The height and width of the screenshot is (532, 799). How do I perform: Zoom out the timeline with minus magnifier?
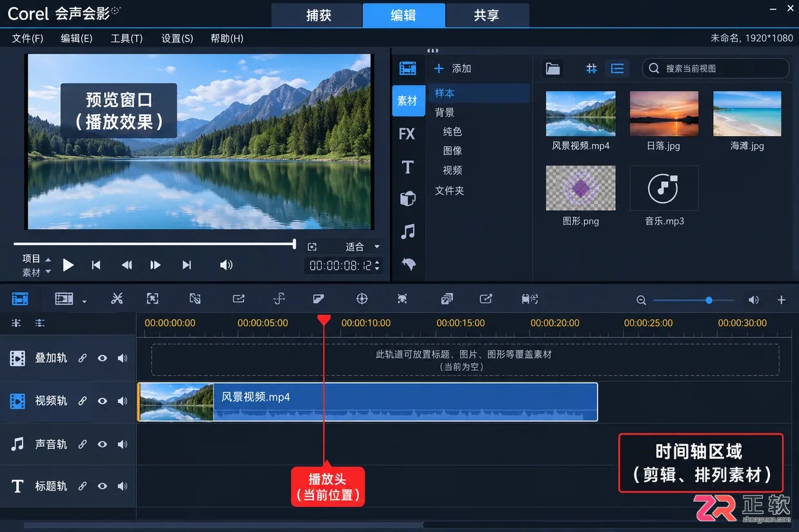(641, 300)
